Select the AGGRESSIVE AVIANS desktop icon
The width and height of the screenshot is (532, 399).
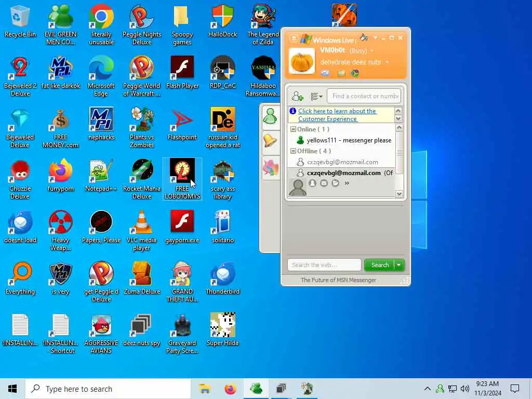[101, 334]
